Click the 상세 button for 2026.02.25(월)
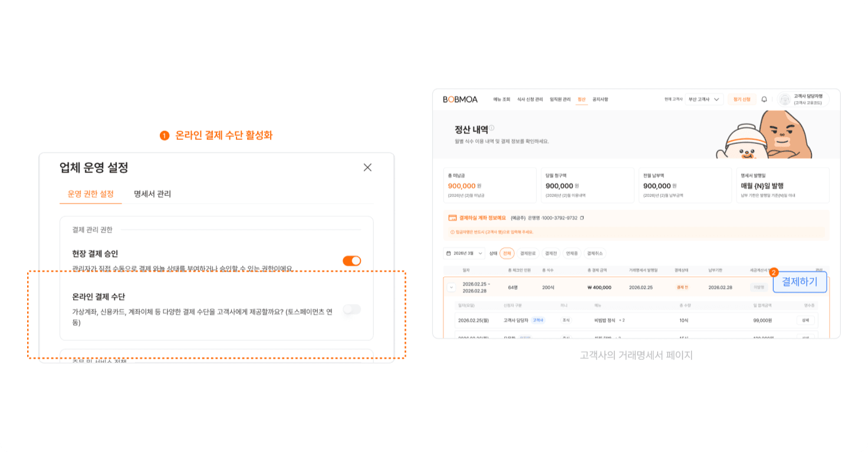 point(805,320)
